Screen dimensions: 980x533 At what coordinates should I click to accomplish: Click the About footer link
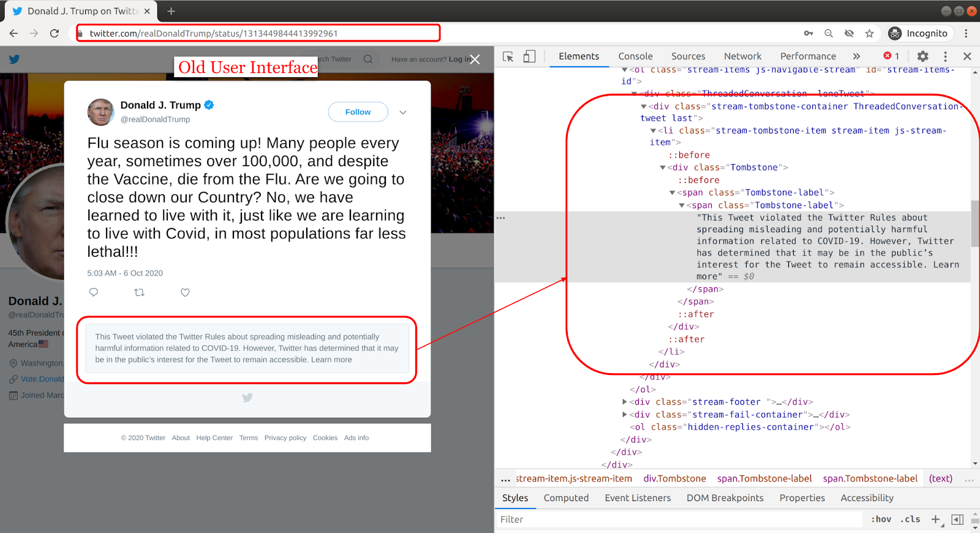181,438
